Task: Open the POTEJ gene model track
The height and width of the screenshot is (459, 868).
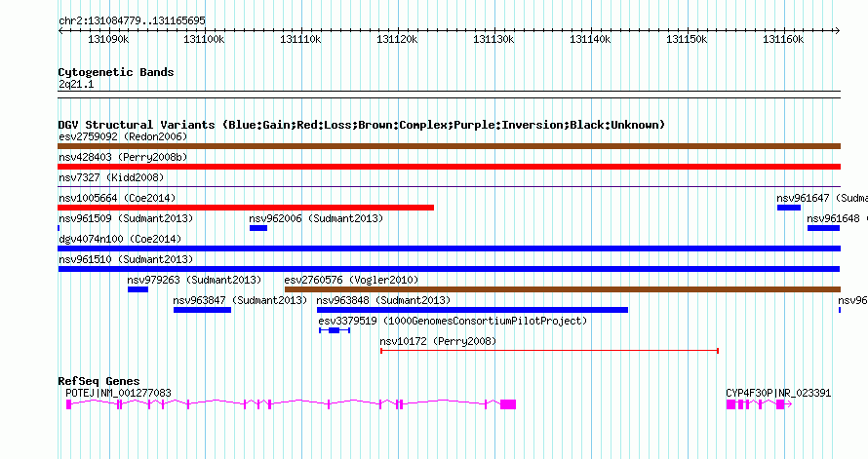Action: tap(291, 404)
